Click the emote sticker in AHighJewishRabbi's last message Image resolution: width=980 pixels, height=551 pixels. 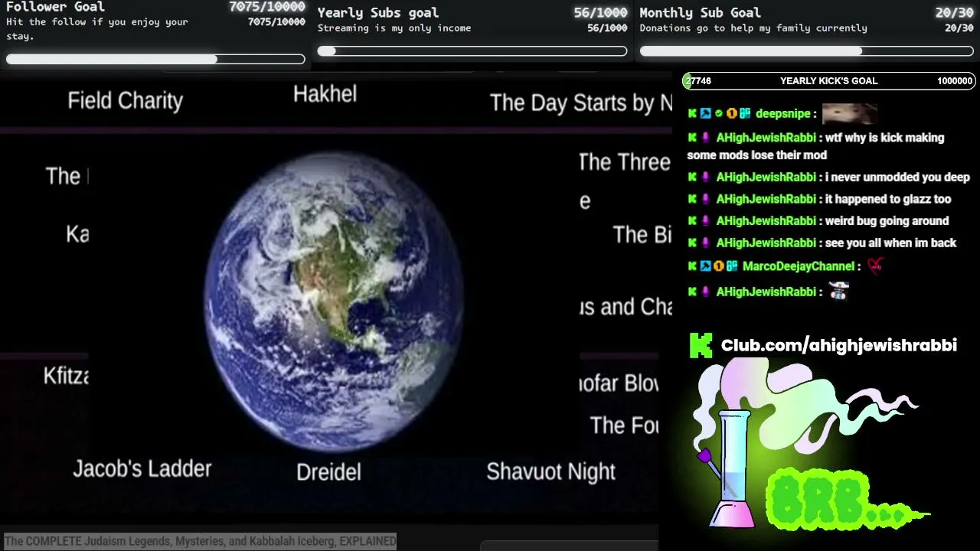[839, 291]
